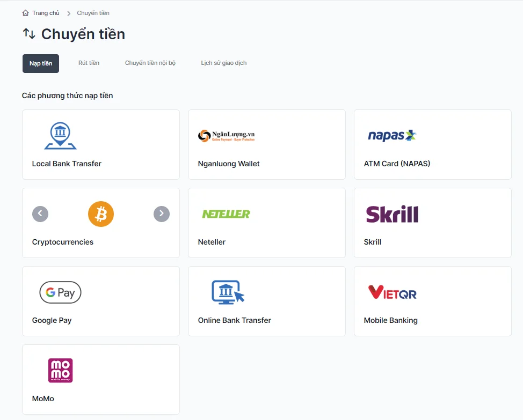Click the green Neteller logo
The height and width of the screenshot is (420, 523).
click(226, 214)
